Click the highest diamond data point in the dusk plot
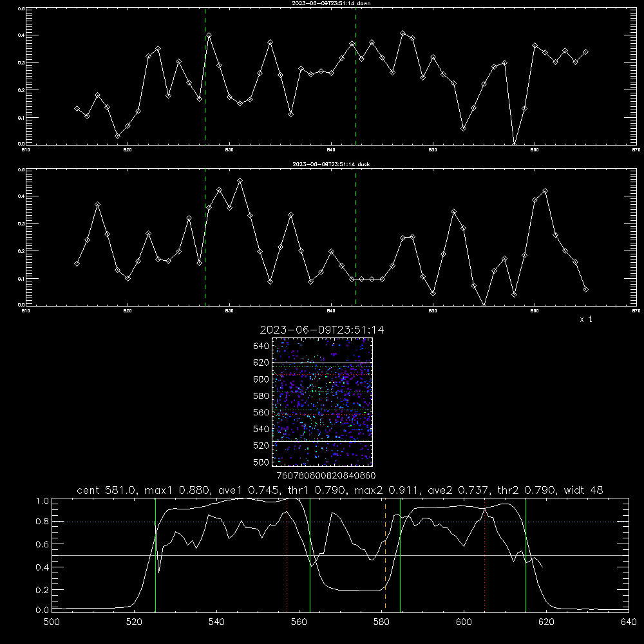Image resolution: width=644 pixels, height=644 pixels. [240, 181]
